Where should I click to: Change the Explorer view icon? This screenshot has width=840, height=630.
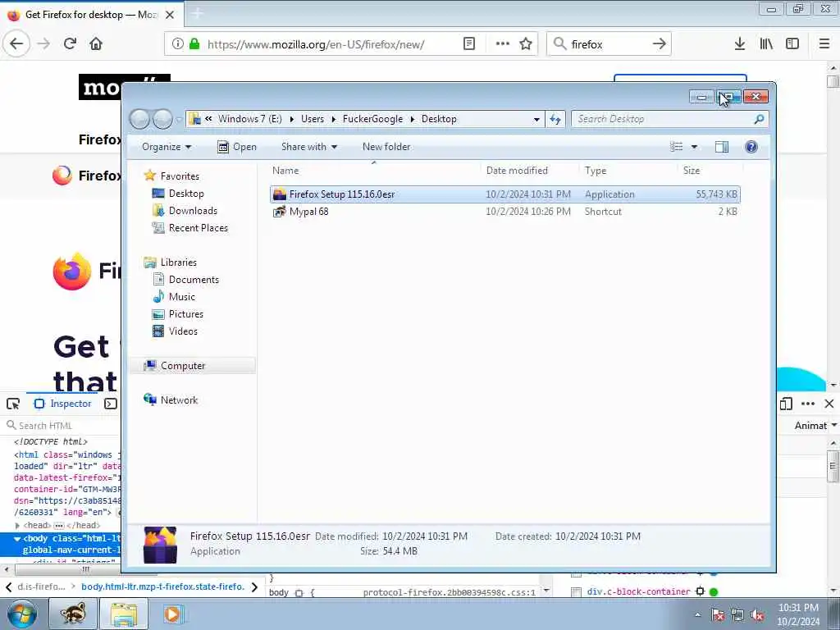tap(677, 147)
